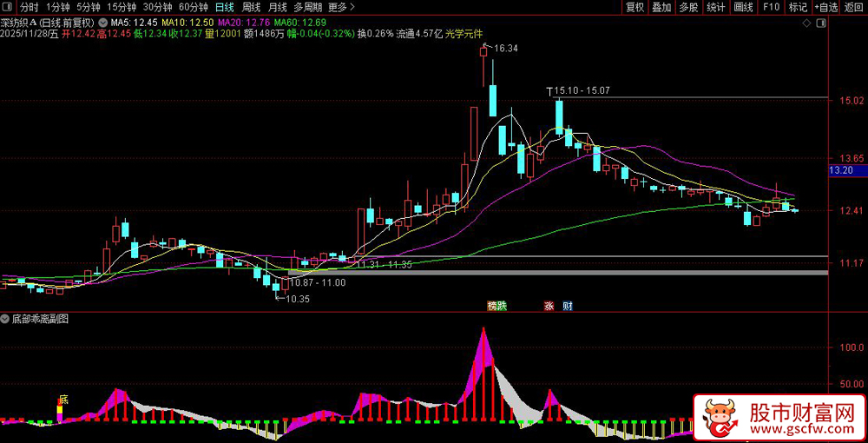868x443 pixels.
Task: Open the F10 company info
Action: pos(770,7)
